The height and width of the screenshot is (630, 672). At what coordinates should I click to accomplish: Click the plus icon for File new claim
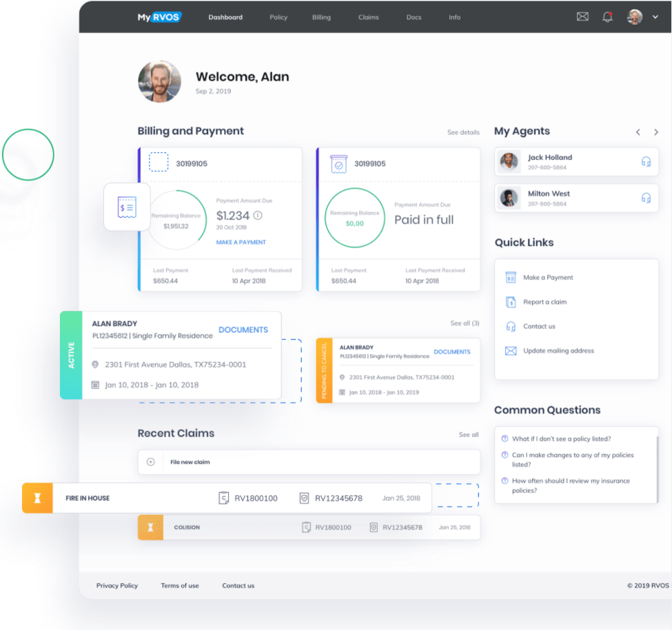(151, 462)
